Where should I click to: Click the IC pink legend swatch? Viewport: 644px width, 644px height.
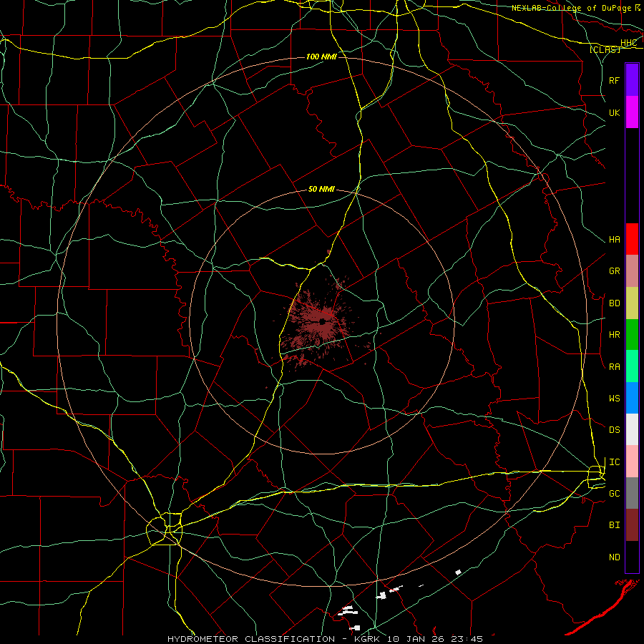pyautogui.click(x=632, y=462)
